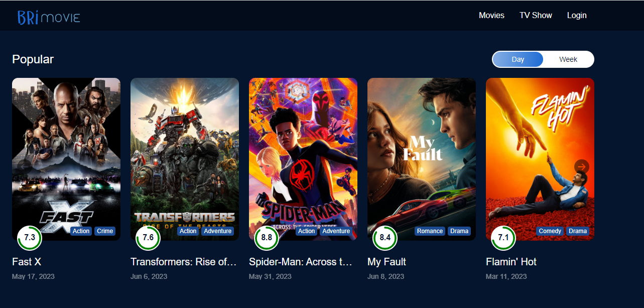This screenshot has height=308, width=644.
Task: Click the left carousel arrow
Action: [x=25, y=167]
